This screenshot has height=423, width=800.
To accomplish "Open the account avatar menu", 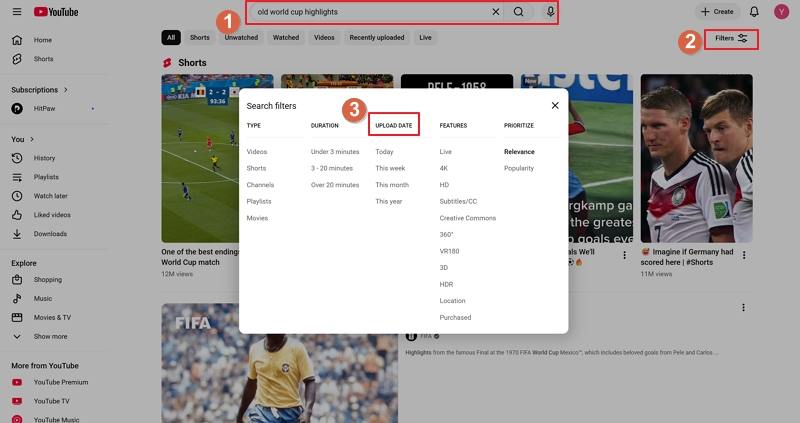I will (781, 11).
